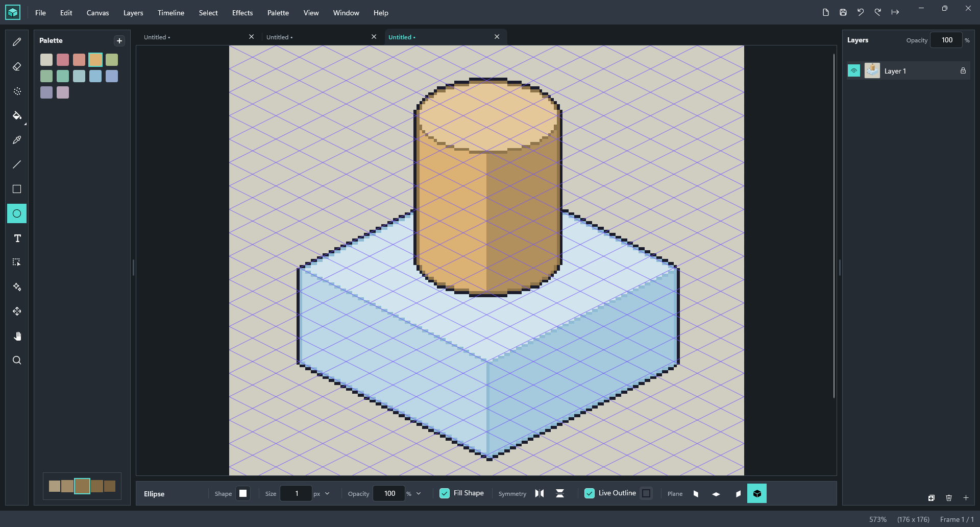This screenshot has height=527, width=980.
Task: Select the Paint Bucket fill tool
Action: point(17,115)
